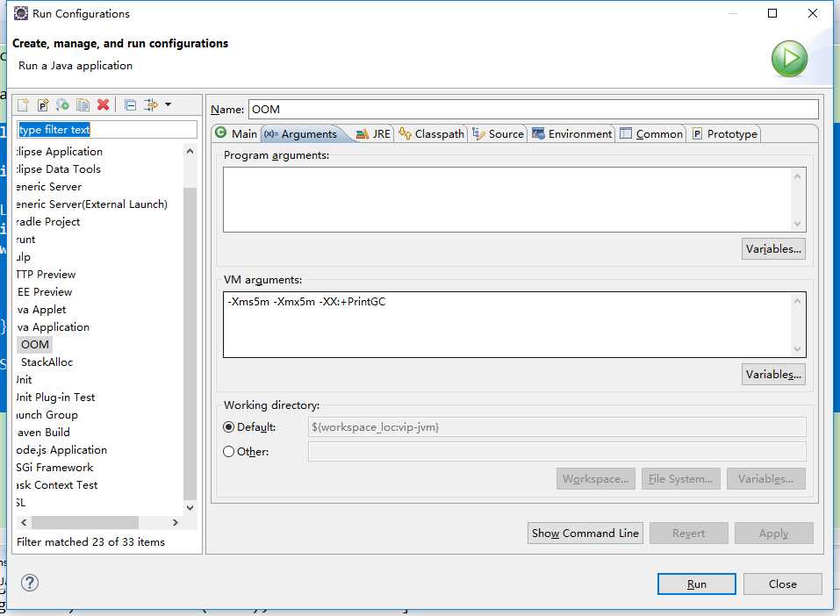Select the Arguments tab
Viewport: 840px width, 616px height.
(x=301, y=134)
